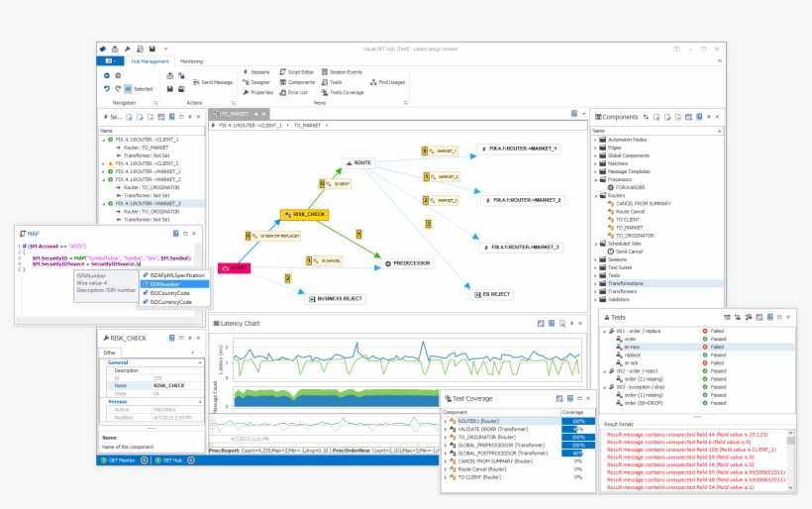Image resolution: width=812 pixels, height=509 pixels.
Task: Toggle the All navigation filter
Action: click(x=128, y=89)
